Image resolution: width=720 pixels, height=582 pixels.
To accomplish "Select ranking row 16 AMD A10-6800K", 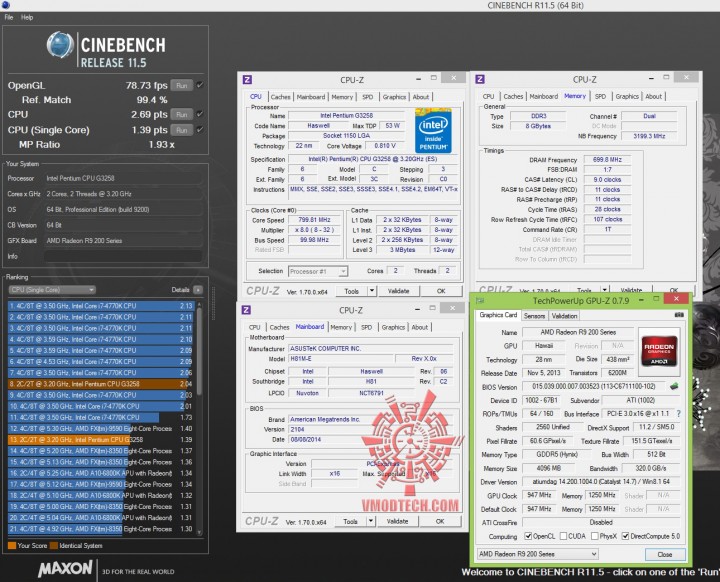I will [x=100, y=473].
